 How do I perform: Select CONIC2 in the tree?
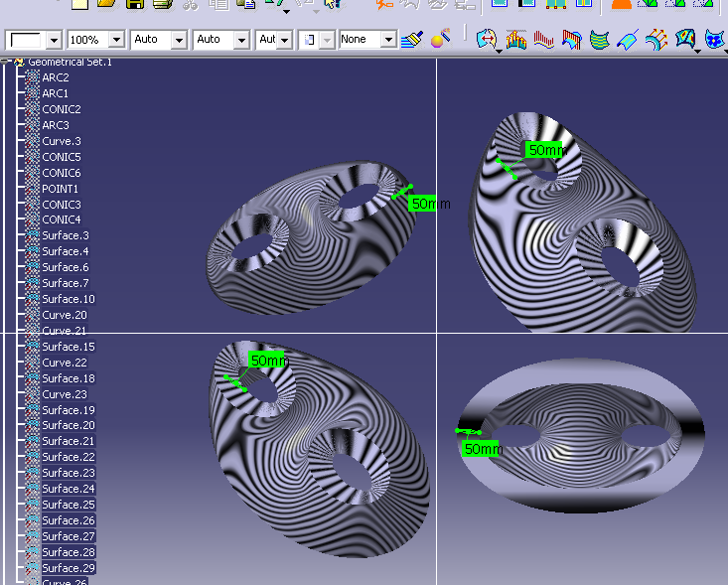[62, 109]
